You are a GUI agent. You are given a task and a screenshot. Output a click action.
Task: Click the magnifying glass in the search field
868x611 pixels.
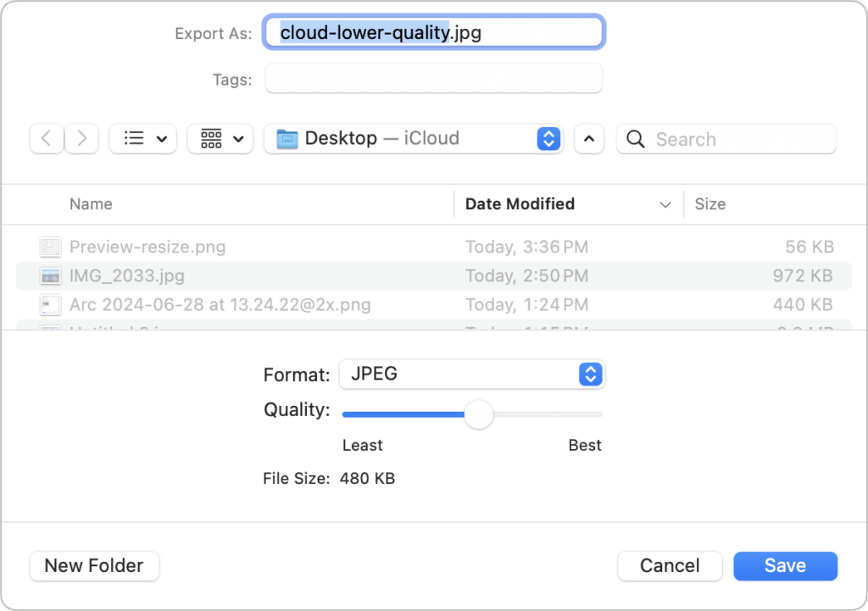(x=636, y=138)
